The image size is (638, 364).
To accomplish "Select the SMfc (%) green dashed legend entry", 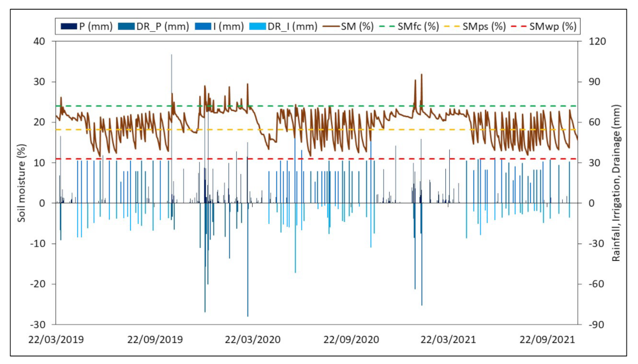I will (x=410, y=26).
